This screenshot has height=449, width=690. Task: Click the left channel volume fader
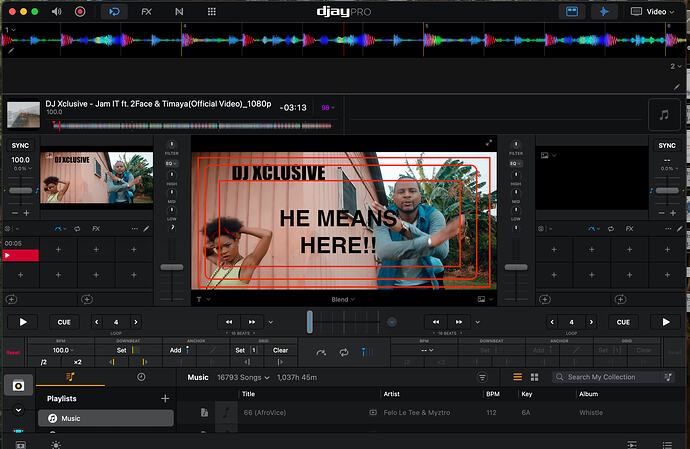172,267
